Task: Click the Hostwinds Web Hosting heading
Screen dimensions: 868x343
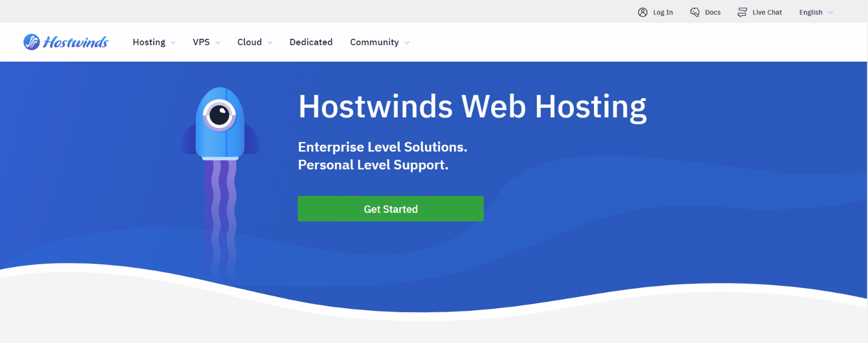Action: pos(472,107)
